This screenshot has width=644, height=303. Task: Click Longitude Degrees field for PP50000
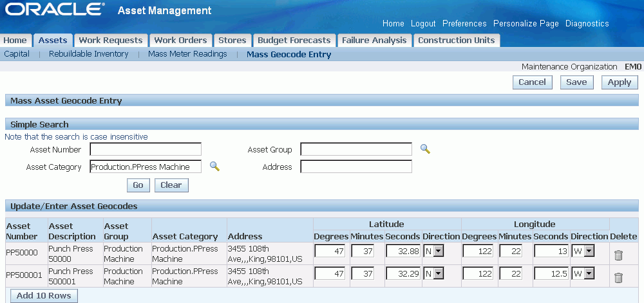478,252
